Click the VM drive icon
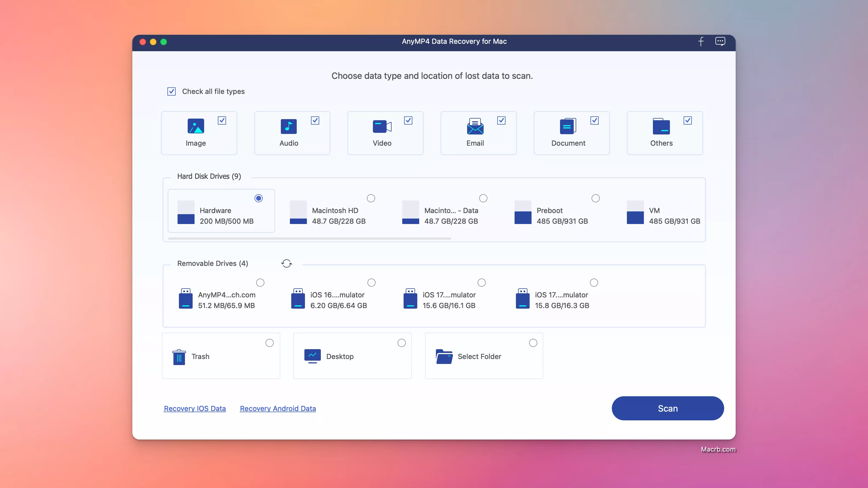 (x=635, y=212)
